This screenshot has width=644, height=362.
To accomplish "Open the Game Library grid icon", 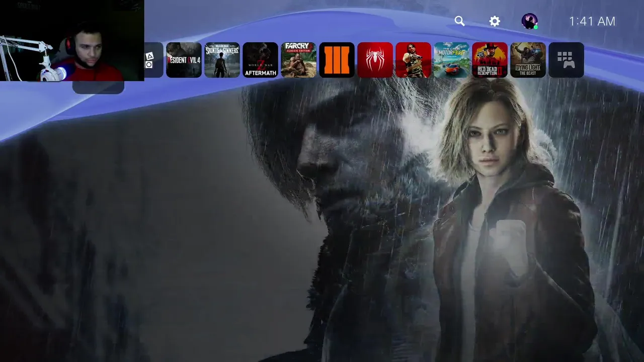I will 566,60.
